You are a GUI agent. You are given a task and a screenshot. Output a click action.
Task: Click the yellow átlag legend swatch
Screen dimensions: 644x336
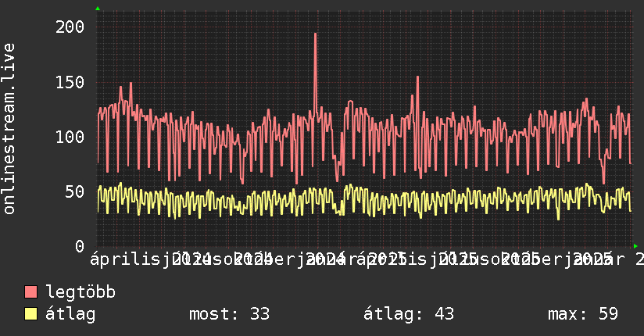coord(30,314)
